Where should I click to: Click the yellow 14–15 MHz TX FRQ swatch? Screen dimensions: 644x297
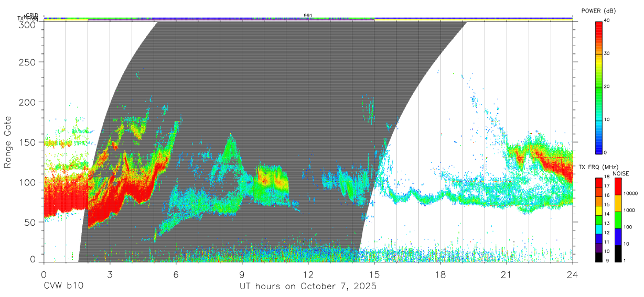point(598,211)
